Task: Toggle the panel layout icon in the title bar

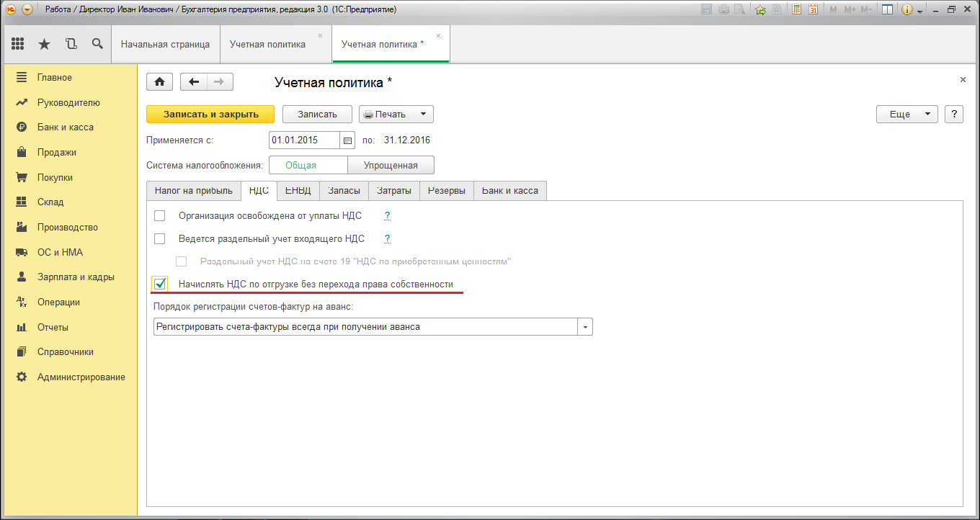Action: point(887,10)
